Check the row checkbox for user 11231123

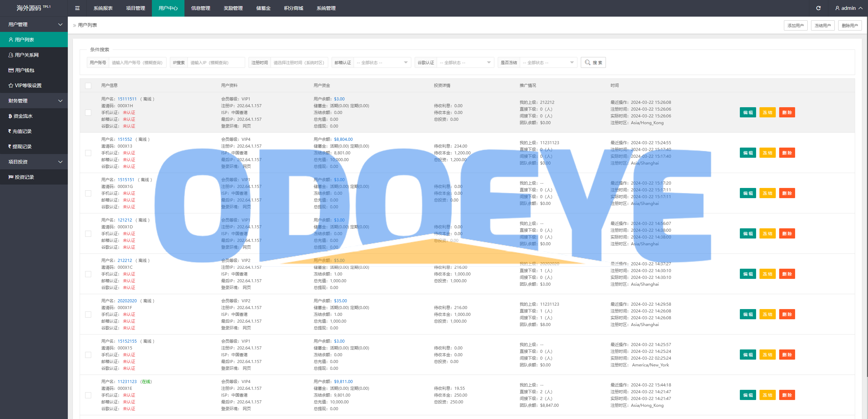tap(88, 395)
